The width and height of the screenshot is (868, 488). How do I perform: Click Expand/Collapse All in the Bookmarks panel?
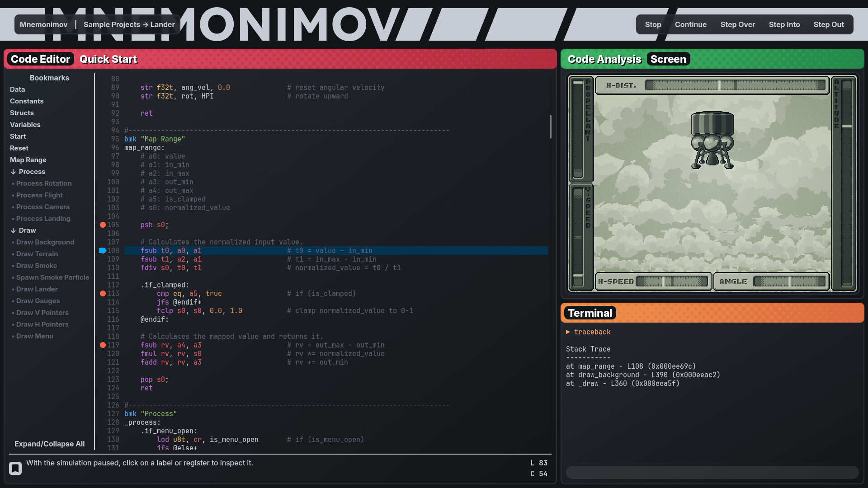point(50,444)
